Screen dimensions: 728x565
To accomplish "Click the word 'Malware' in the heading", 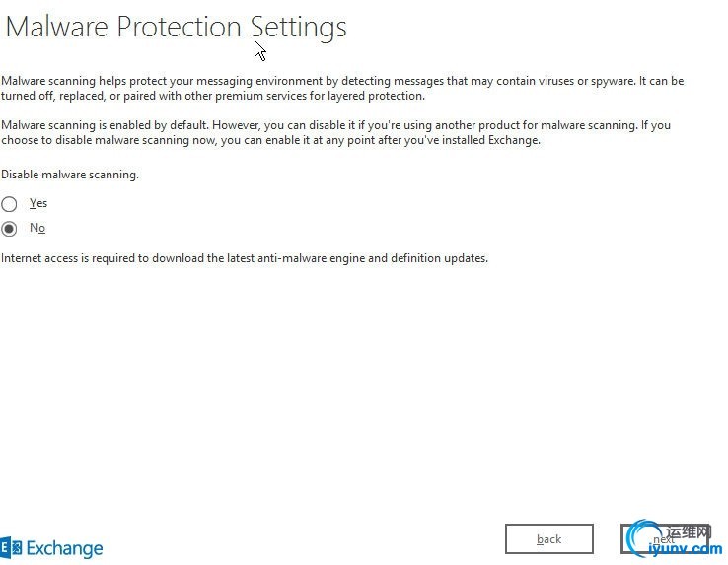I will point(58,27).
